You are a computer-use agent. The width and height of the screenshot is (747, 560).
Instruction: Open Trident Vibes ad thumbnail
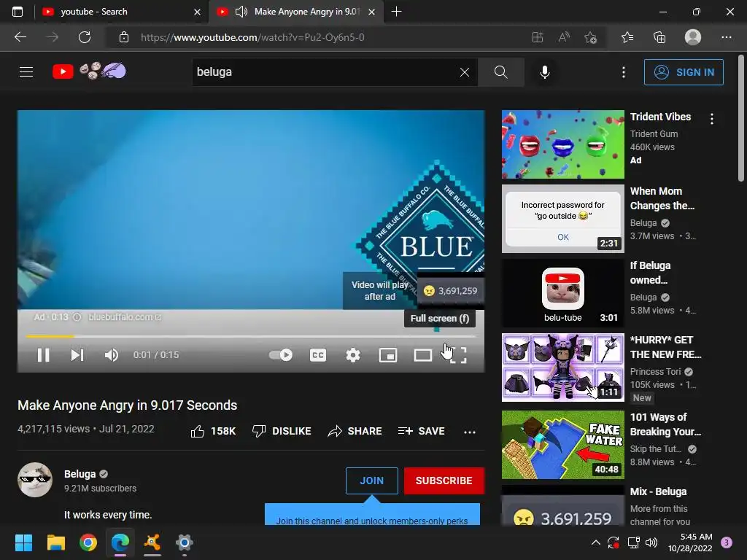pyautogui.click(x=562, y=144)
